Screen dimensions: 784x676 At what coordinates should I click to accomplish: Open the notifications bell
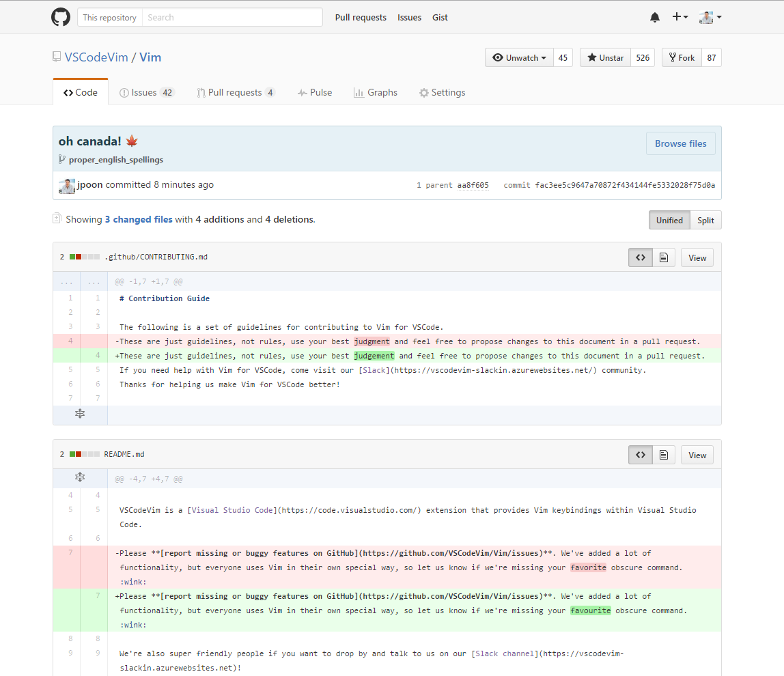point(655,17)
